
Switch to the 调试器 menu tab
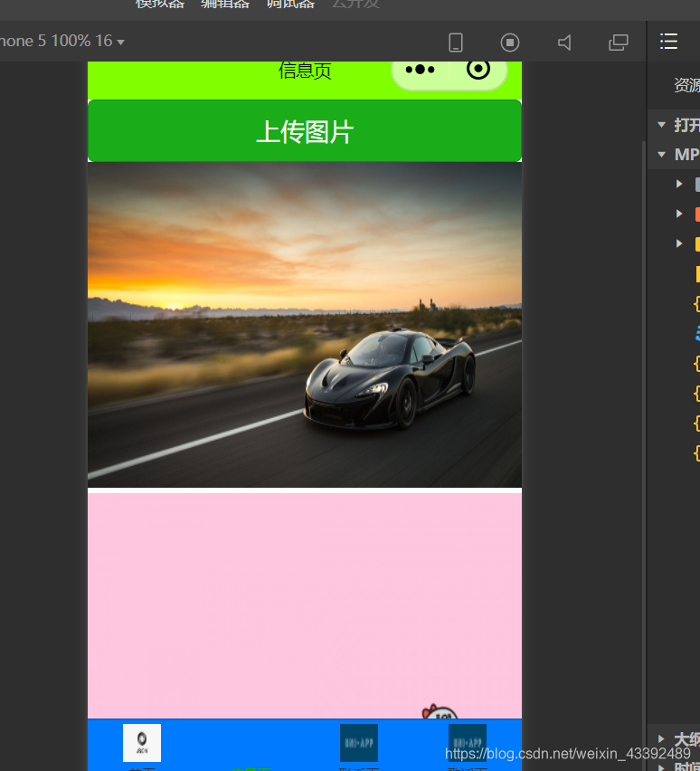(290, 4)
